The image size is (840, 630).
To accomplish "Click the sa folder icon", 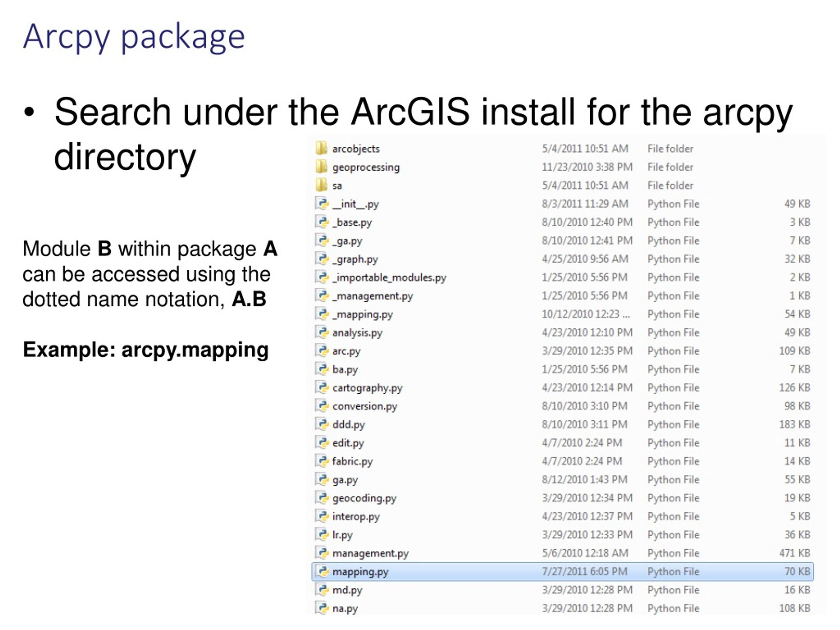I will tap(321, 185).
